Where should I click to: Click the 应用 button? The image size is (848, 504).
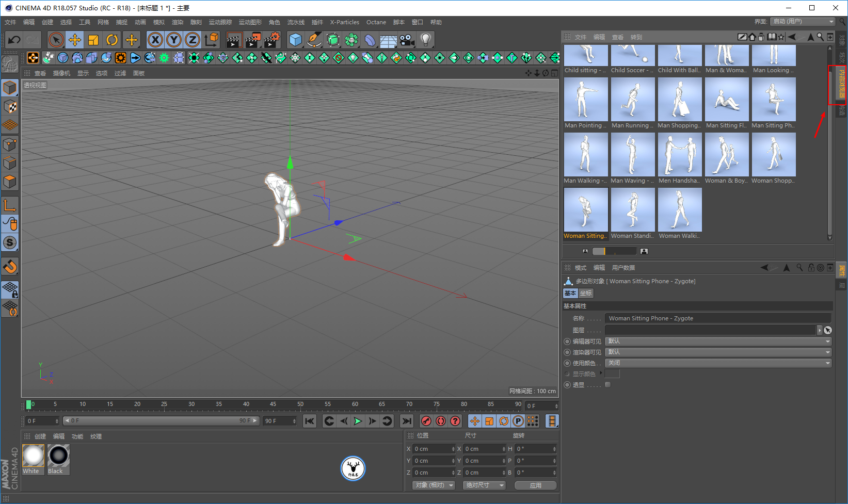coord(535,485)
